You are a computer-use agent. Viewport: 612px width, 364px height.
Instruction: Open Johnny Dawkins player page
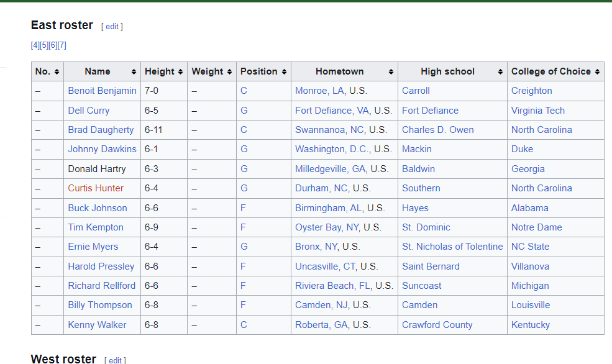point(103,150)
